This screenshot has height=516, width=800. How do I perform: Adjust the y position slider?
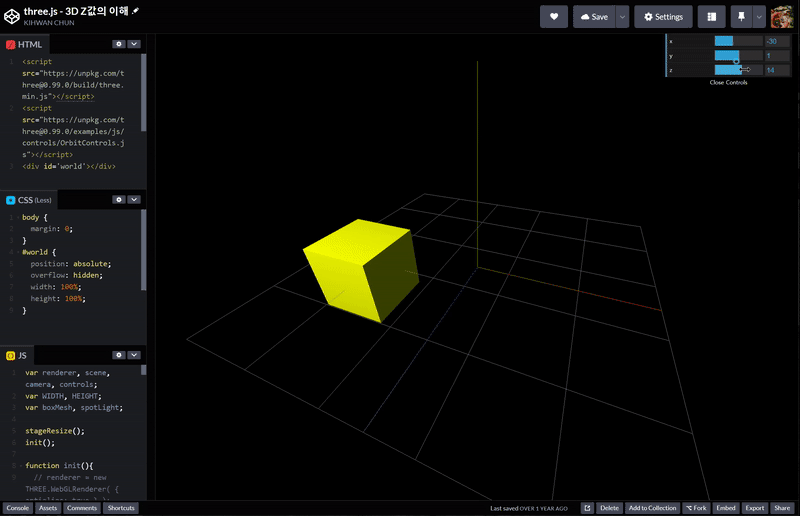pos(738,56)
